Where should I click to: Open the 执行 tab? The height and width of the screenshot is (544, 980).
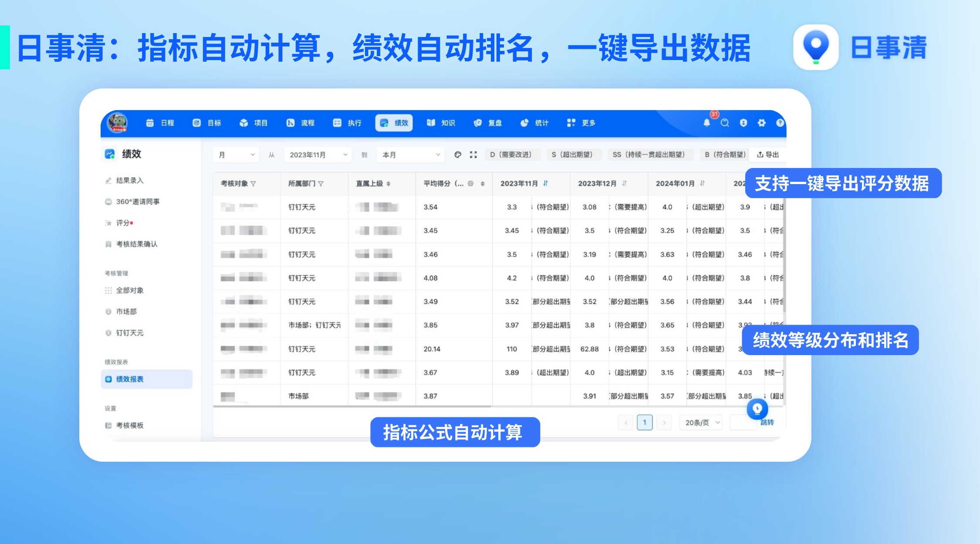[x=347, y=123]
